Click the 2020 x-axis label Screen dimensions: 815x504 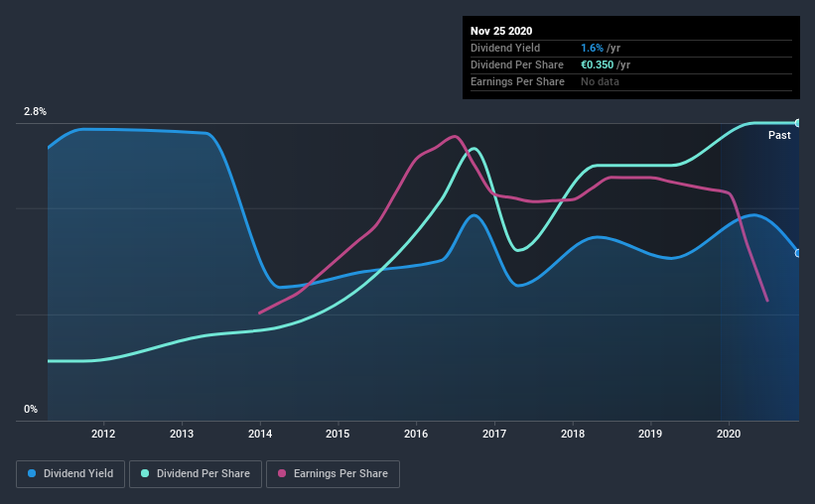click(x=729, y=434)
